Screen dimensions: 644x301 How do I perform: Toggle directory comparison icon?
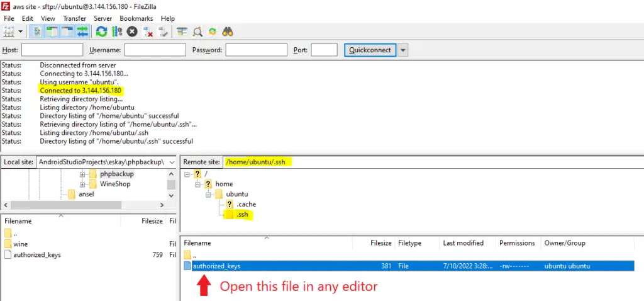[197, 31]
